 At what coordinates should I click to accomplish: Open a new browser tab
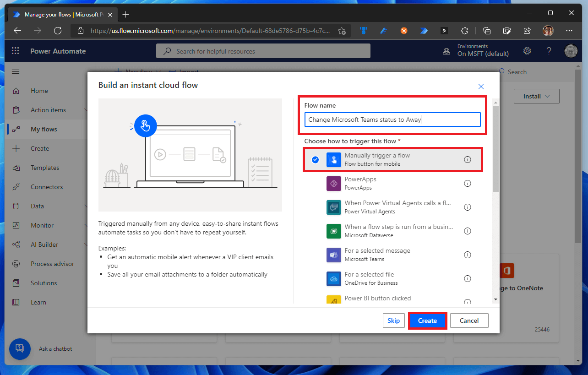tap(126, 14)
